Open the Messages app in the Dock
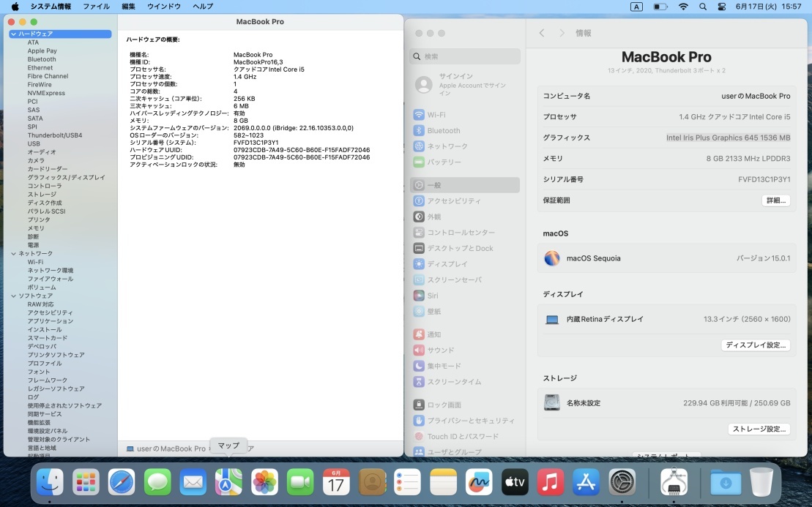The width and height of the screenshot is (812, 507). (157, 482)
